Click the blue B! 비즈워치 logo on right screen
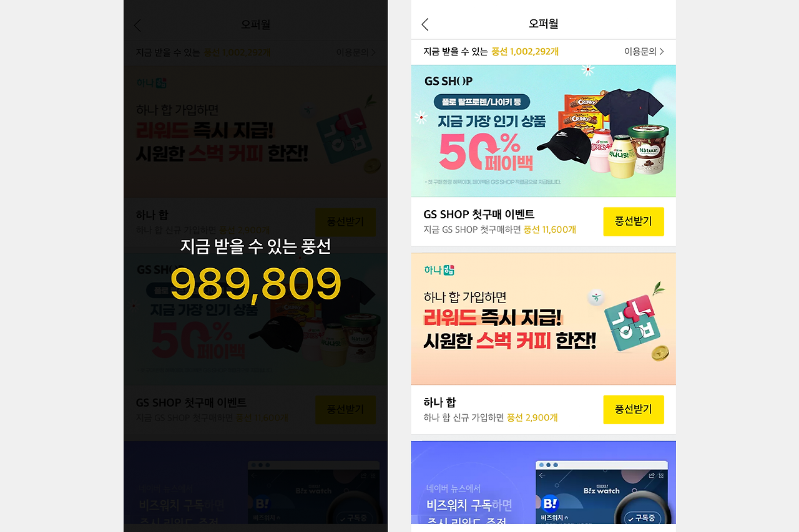 tap(550, 503)
